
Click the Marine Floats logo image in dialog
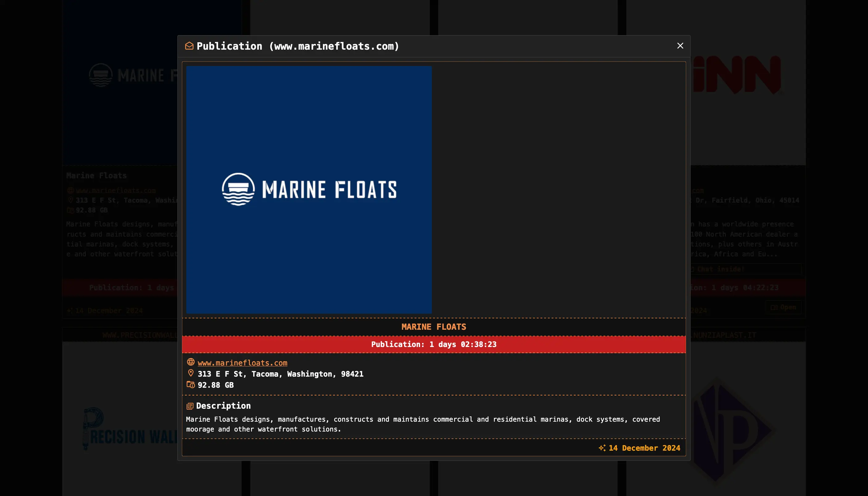pos(309,189)
